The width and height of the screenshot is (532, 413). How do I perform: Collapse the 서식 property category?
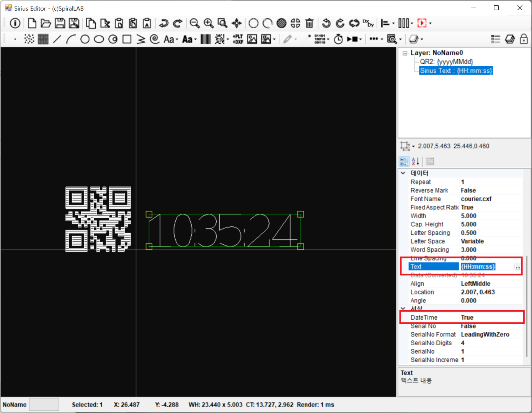pyautogui.click(x=403, y=309)
